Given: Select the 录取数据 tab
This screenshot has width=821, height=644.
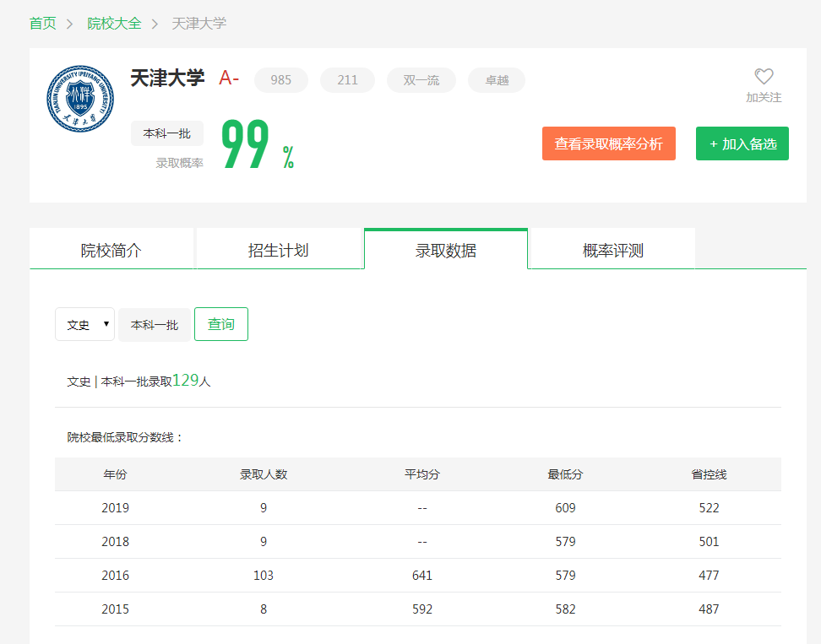Looking at the screenshot, I should (x=446, y=250).
